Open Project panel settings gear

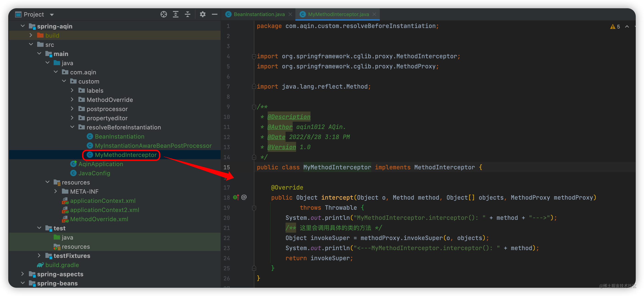tap(203, 14)
